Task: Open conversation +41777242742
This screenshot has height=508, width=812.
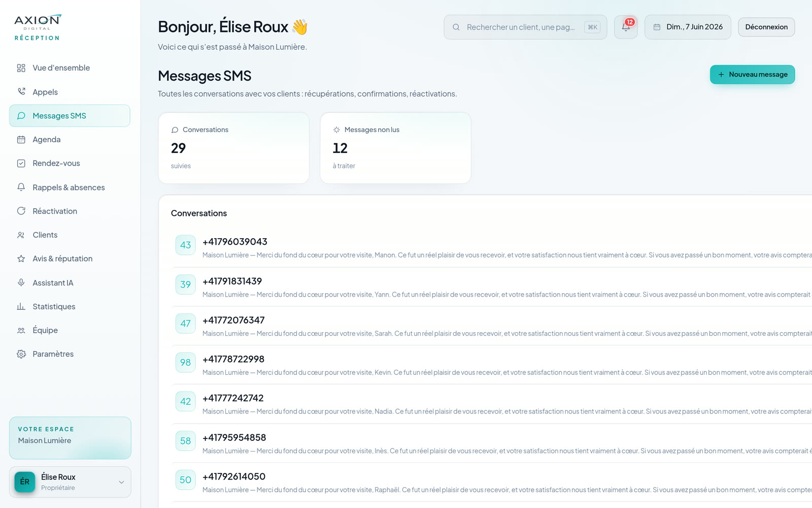Action: click(491, 404)
